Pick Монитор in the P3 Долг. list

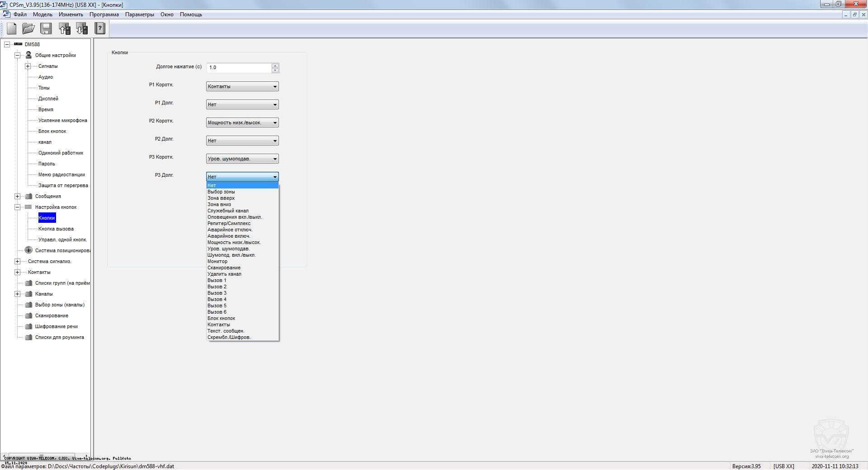pyautogui.click(x=217, y=261)
